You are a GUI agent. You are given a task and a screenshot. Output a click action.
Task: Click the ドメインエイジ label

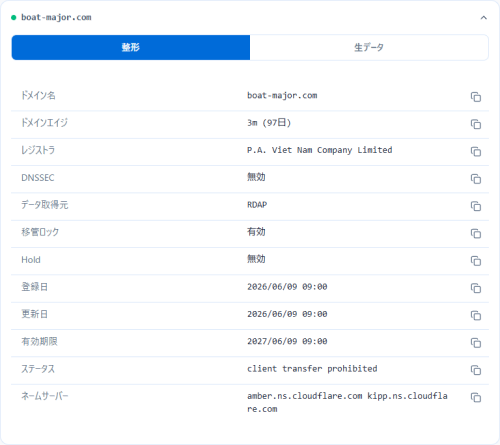(x=44, y=123)
